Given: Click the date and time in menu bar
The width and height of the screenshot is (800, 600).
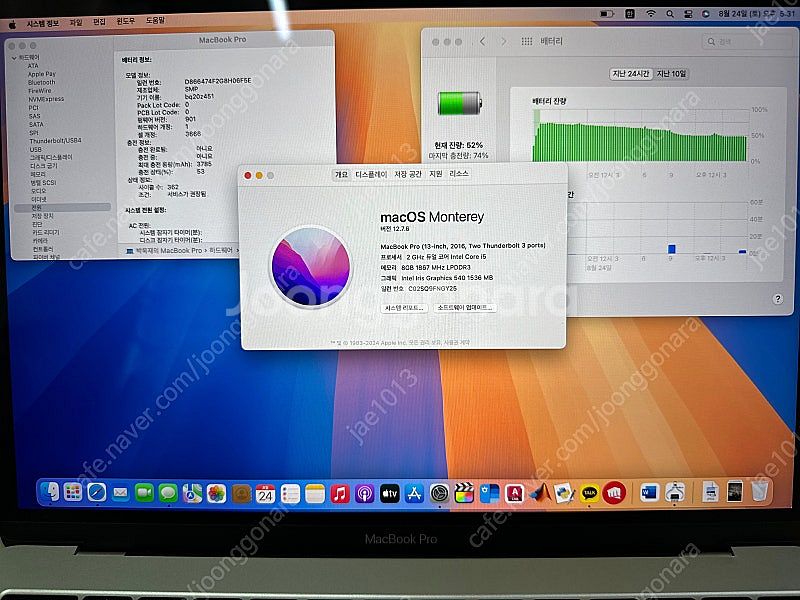Looking at the screenshot, I should tap(756, 14).
